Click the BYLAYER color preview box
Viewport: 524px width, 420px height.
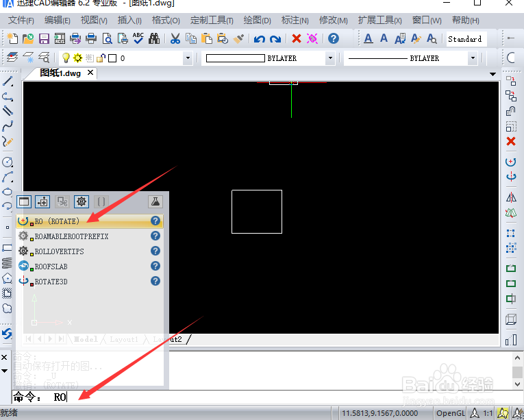(235, 58)
